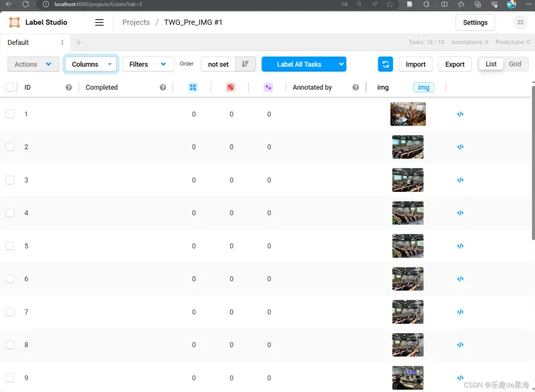Viewport: 535px width, 392px height.
Task: Toggle the sort order direction icon
Action: (245, 64)
